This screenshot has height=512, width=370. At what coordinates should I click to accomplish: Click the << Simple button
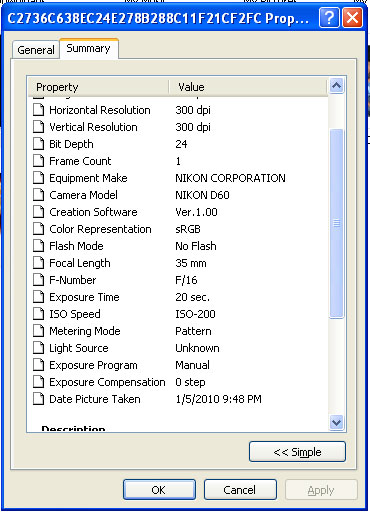point(297,452)
